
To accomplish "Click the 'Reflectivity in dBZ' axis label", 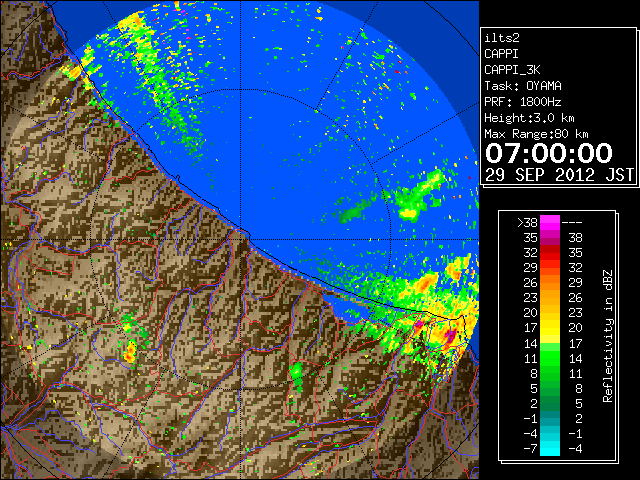I will click(608, 336).
